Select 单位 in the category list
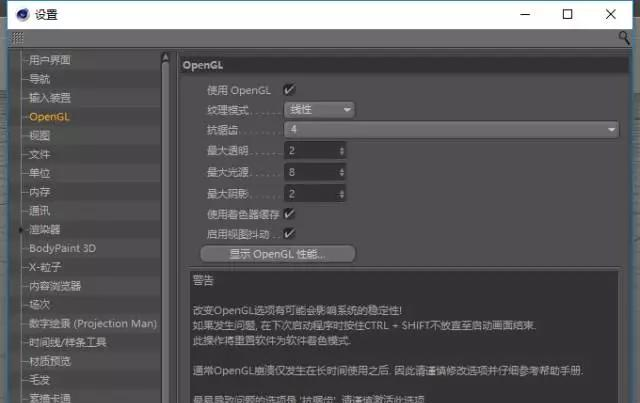The image size is (640, 403). [x=40, y=173]
